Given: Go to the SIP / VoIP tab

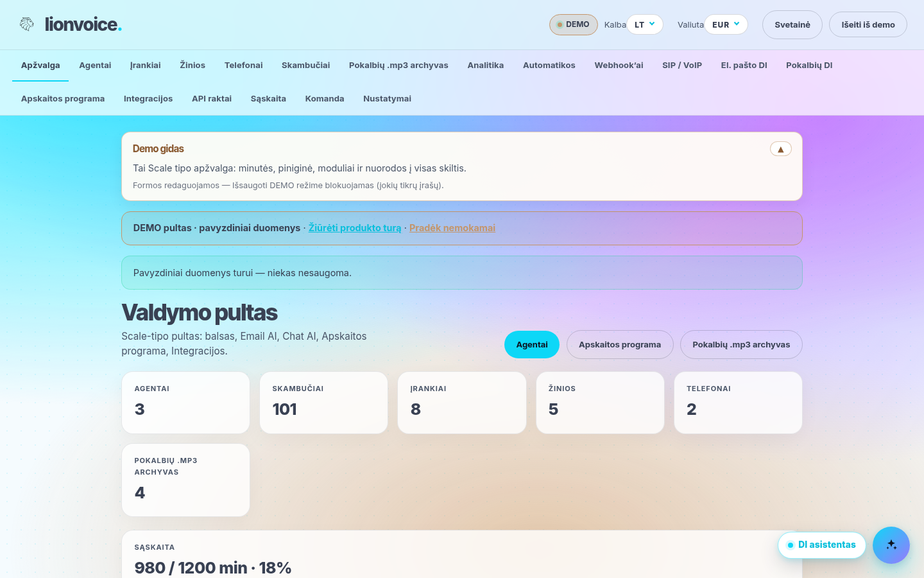Looking at the screenshot, I should [x=682, y=66].
